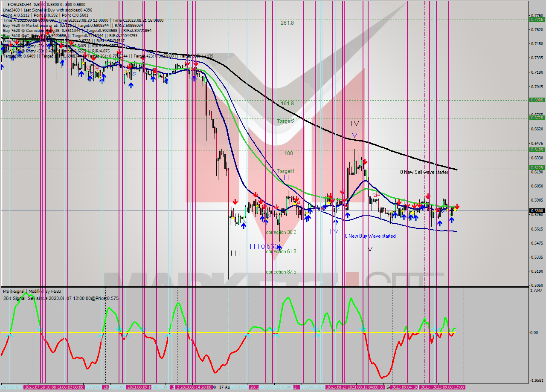This screenshot has height=392, width=546.
Task: Click the green 0.6409 price tag
Action: [537, 150]
